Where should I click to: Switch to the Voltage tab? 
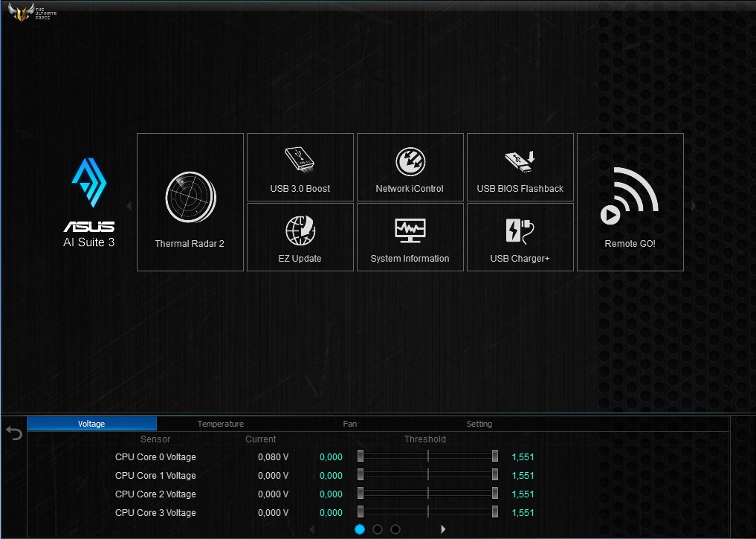click(91, 424)
